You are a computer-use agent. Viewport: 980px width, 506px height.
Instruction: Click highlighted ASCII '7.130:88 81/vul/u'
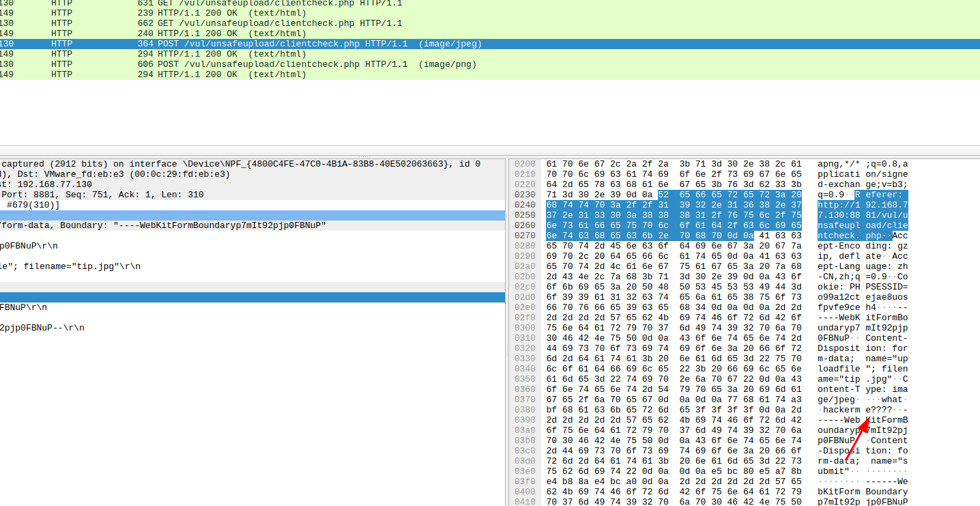[863, 215]
